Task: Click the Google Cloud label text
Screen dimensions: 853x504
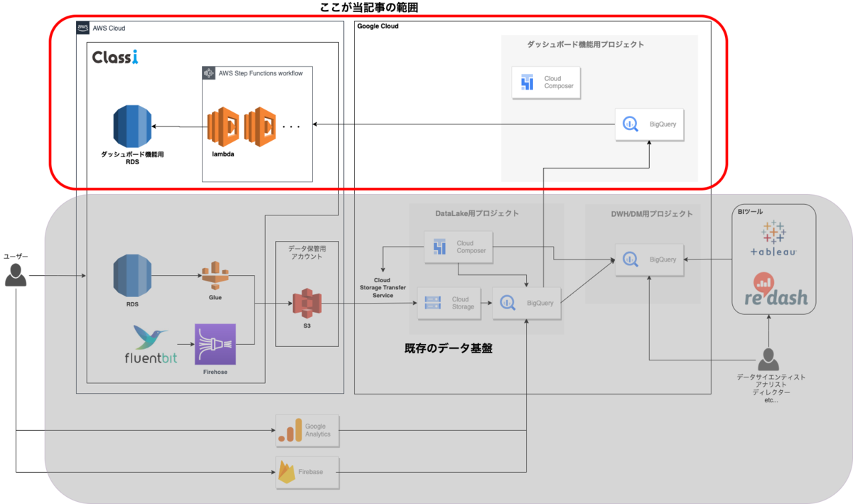Action: (x=377, y=26)
